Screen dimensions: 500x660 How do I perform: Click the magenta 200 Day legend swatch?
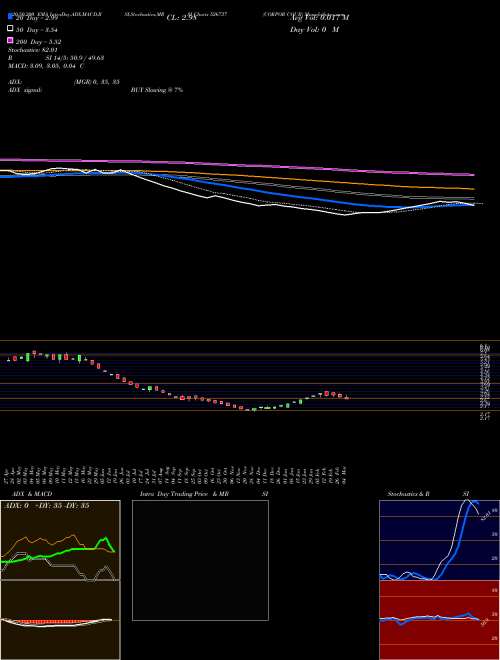[10, 40]
